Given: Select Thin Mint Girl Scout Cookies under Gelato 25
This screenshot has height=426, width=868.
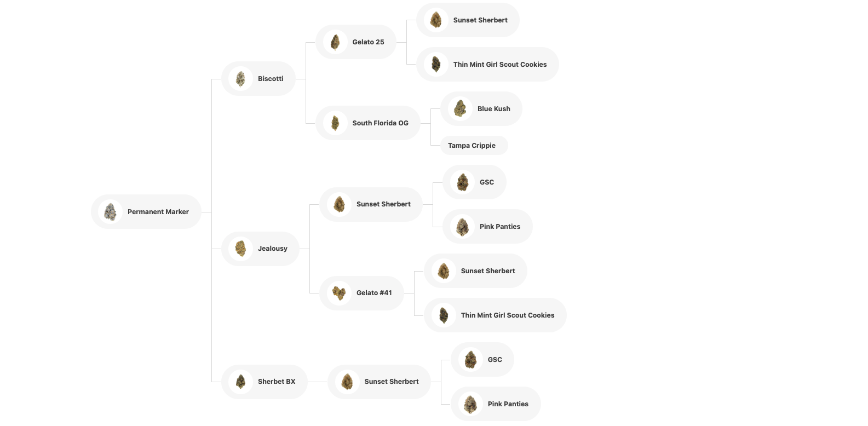Looking at the screenshot, I should pyautogui.click(x=487, y=64).
